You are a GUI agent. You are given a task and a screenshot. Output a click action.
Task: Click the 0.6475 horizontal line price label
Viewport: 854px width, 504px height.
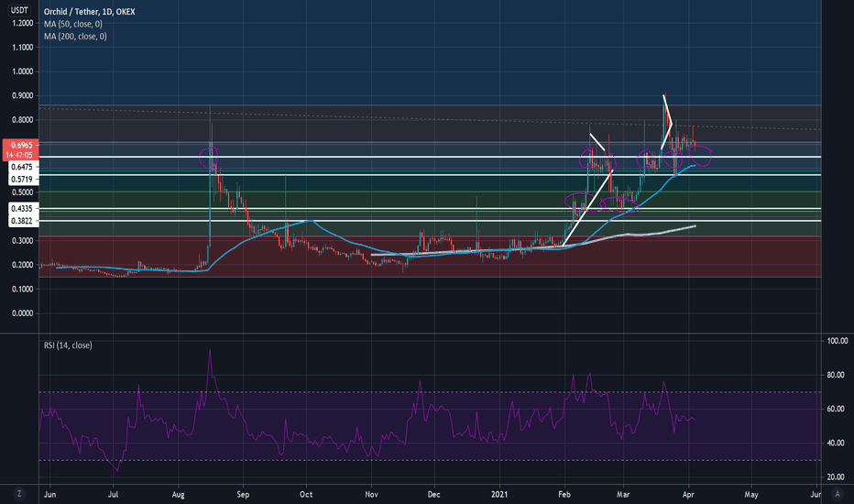point(24,168)
